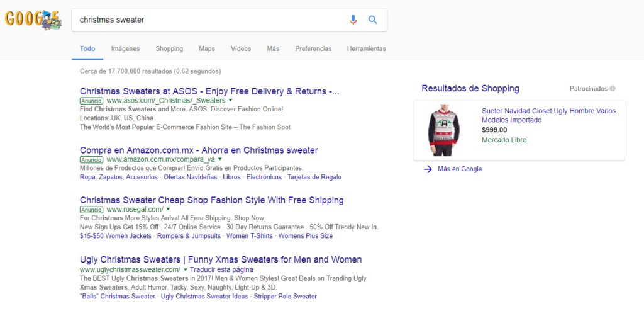The width and height of the screenshot is (644, 311).
Task: Switch to the Imágenes tab
Action: tap(125, 48)
